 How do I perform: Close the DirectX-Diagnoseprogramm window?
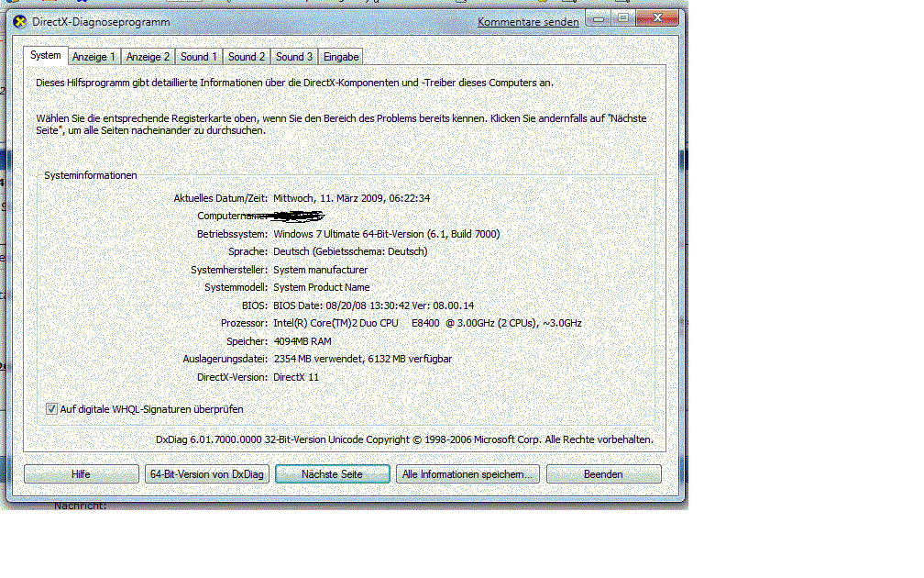(657, 18)
